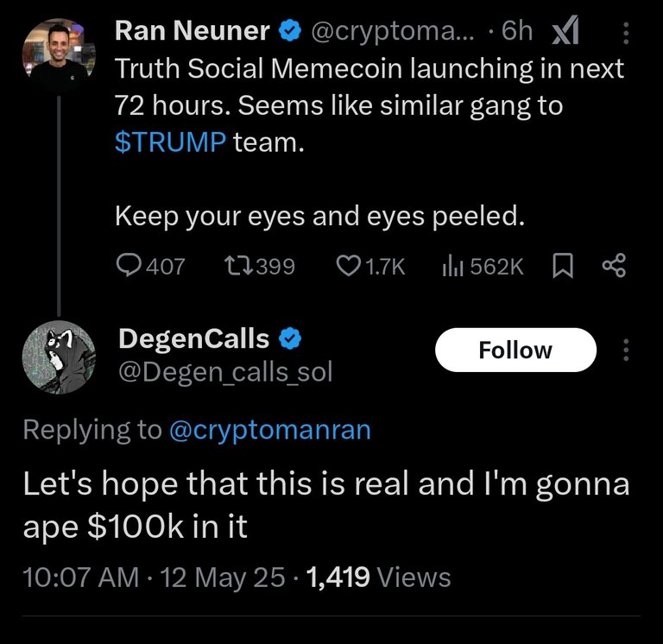Open the @cryptomanran mention link

coord(269,430)
